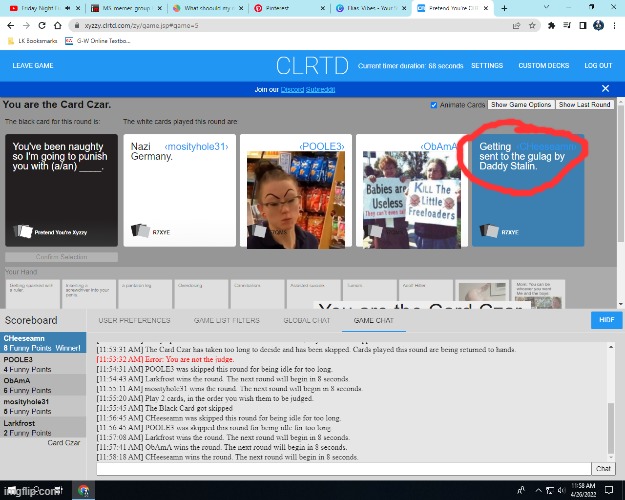Toggle the Animate Cards checkbox

[x=433, y=105]
